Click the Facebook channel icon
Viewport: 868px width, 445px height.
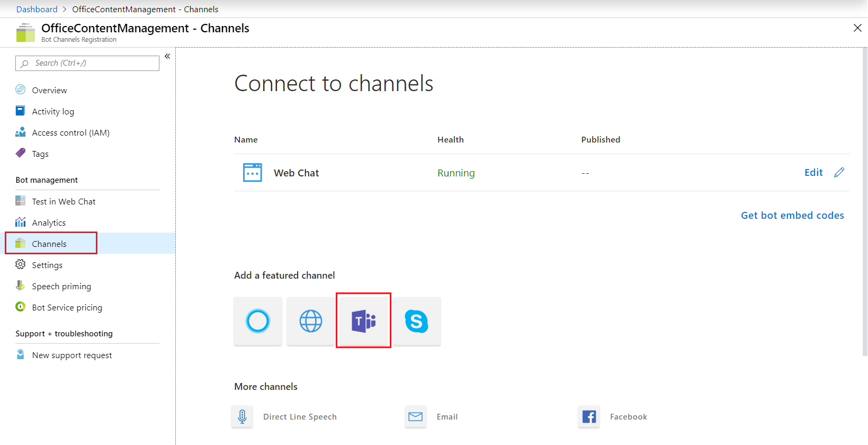click(589, 417)
